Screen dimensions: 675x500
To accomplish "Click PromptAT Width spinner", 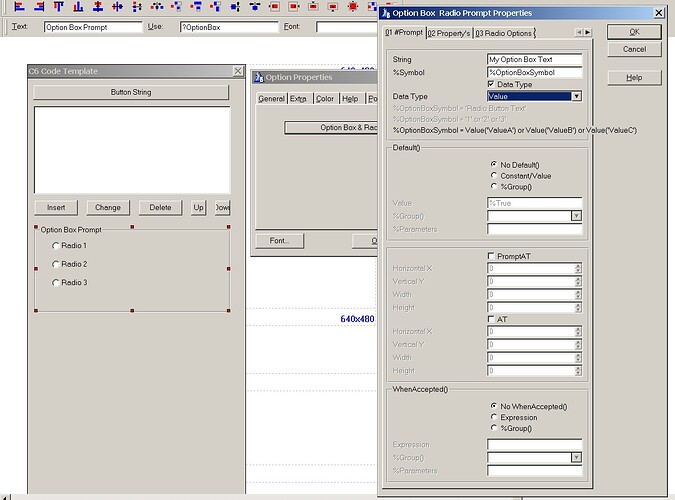I will (x=578, y=295).
